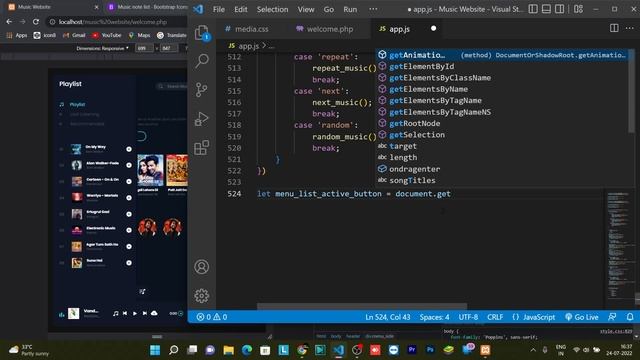Reload the browser page
Image resolution: width=640 pixels, height=360 pixels.
[x=36, y=22]
